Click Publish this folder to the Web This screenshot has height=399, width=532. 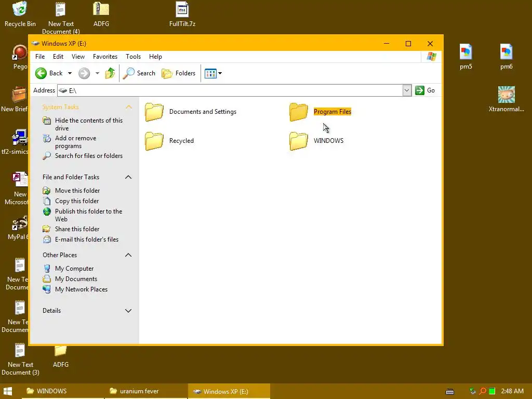tap(88, 215)
